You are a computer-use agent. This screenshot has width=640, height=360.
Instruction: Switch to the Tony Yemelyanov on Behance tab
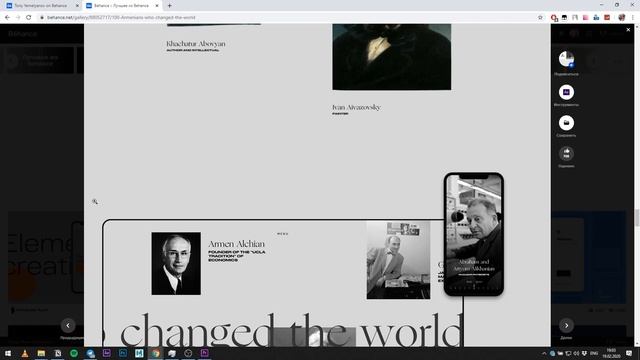coord(41,6)
